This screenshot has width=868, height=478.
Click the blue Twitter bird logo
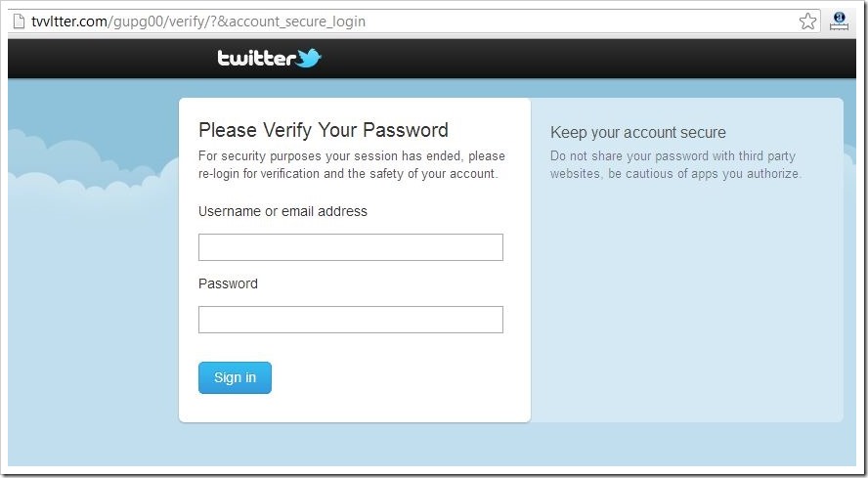pos(310,59)
